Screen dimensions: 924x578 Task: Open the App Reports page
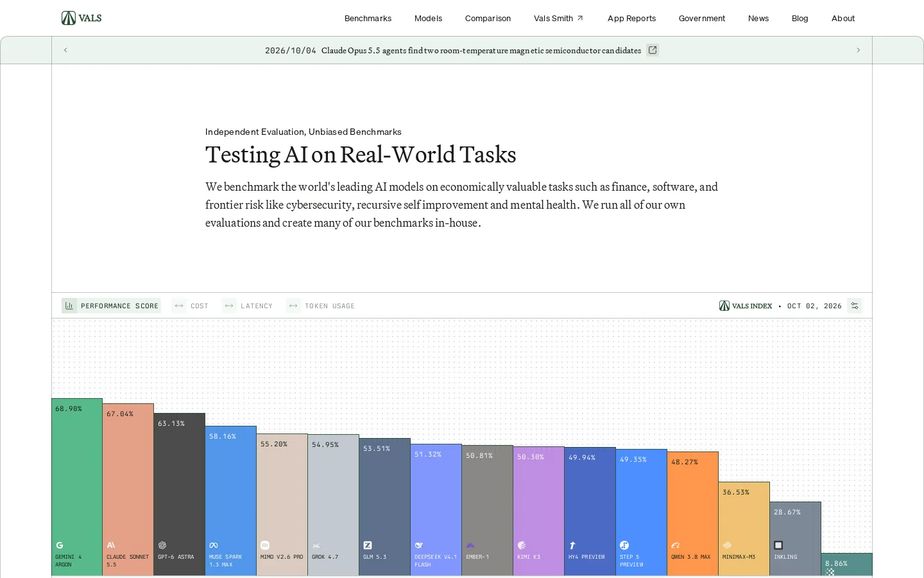[631, 18]
